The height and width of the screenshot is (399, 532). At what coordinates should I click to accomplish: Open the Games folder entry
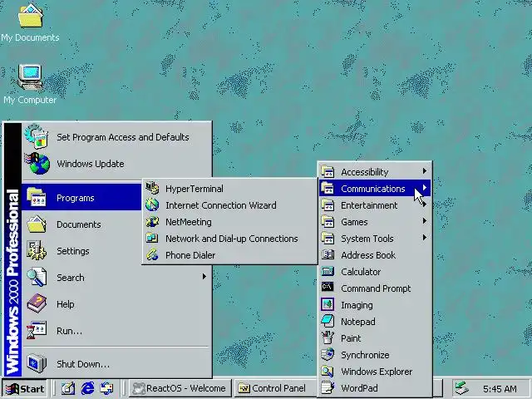[375, 222]
